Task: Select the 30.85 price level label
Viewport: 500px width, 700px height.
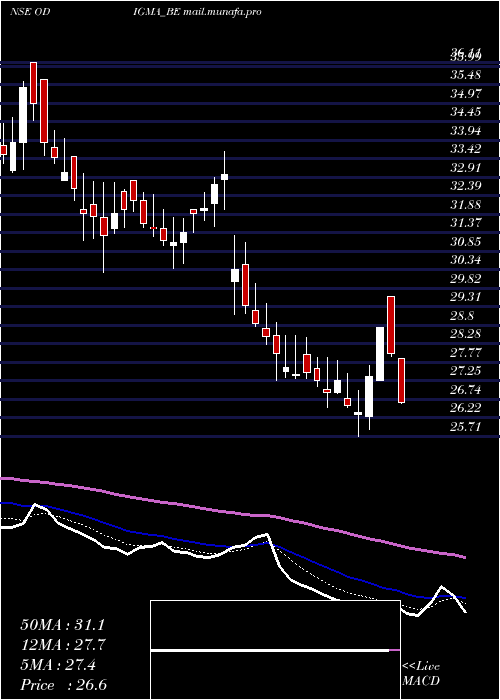Action: click(465, 242)
